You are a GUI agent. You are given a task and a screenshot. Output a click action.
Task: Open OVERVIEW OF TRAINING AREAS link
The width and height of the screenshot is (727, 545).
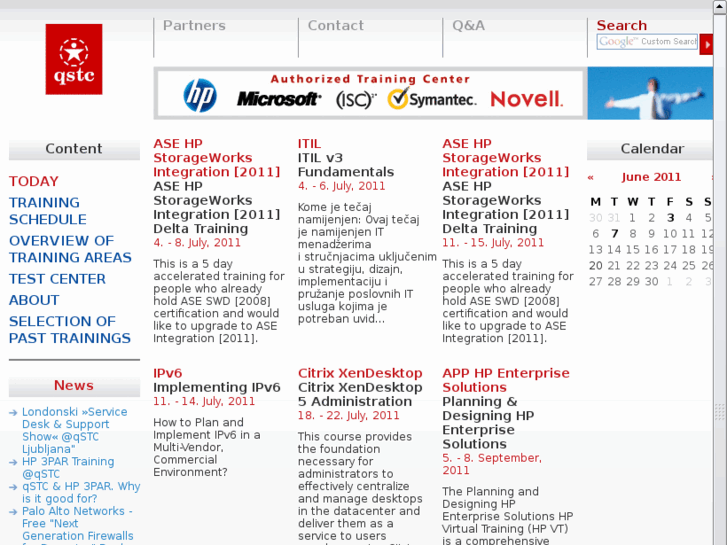[x=70, y=249]
